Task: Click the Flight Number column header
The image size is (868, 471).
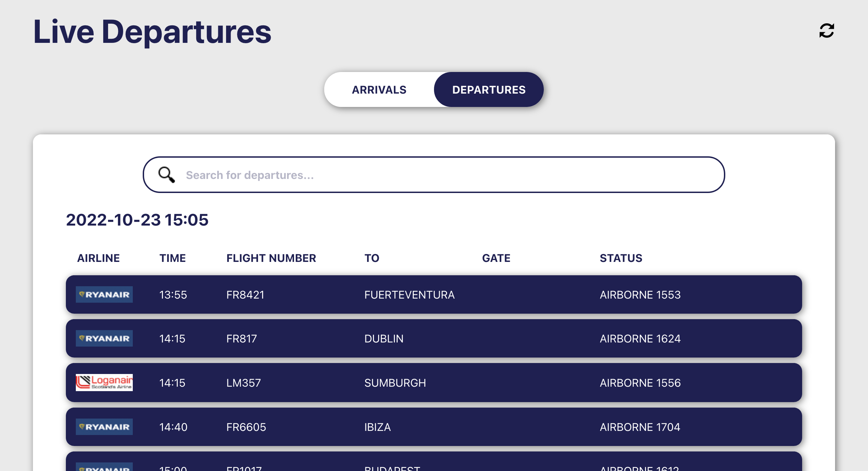Action: coord(271,258)
